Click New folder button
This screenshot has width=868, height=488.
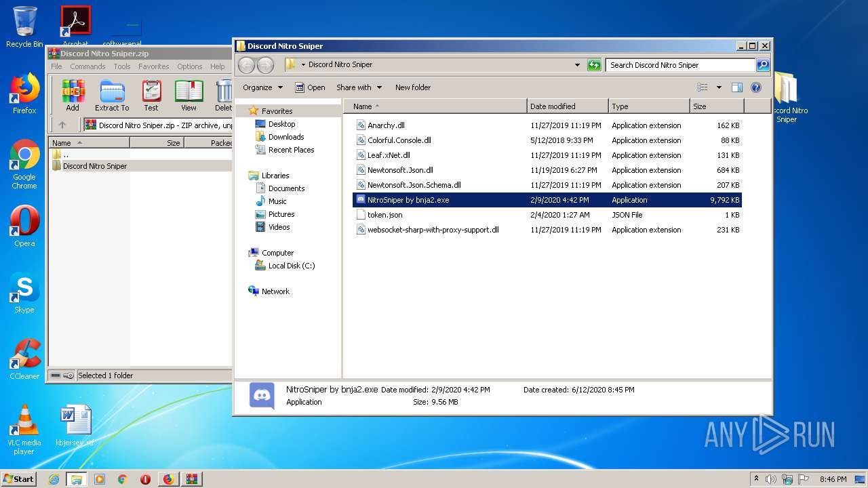pyautogui.click(x=413, y=87)
